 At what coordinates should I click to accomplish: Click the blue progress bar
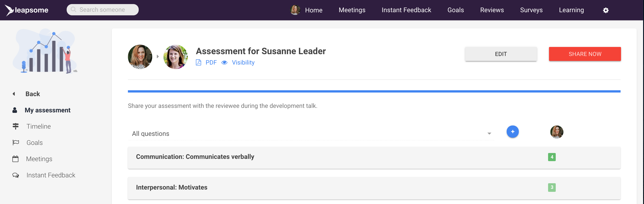pyautogui.click(x=374, y=91)
